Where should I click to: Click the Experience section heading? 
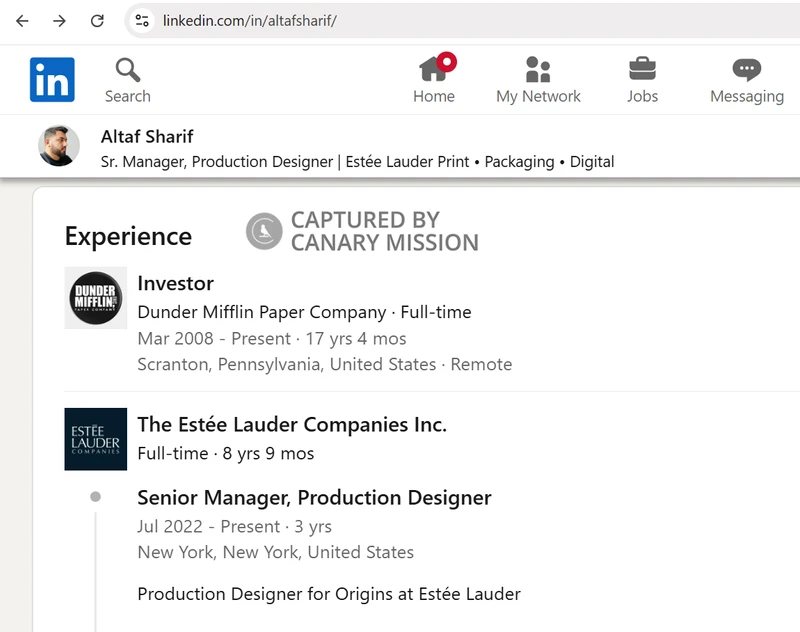pyautogui.click(x=128, y=236)
